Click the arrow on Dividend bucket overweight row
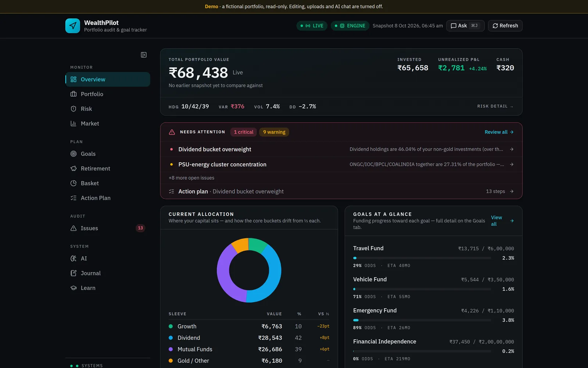Screen dimensions: 588x368 coord(512,149)
